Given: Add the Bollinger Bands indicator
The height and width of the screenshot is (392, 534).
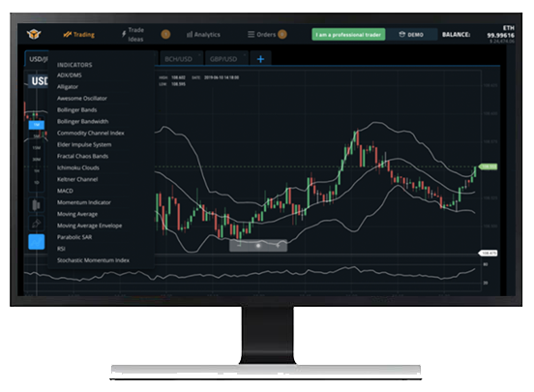Looking at the screenshot, I should click(x=77, y=109).
